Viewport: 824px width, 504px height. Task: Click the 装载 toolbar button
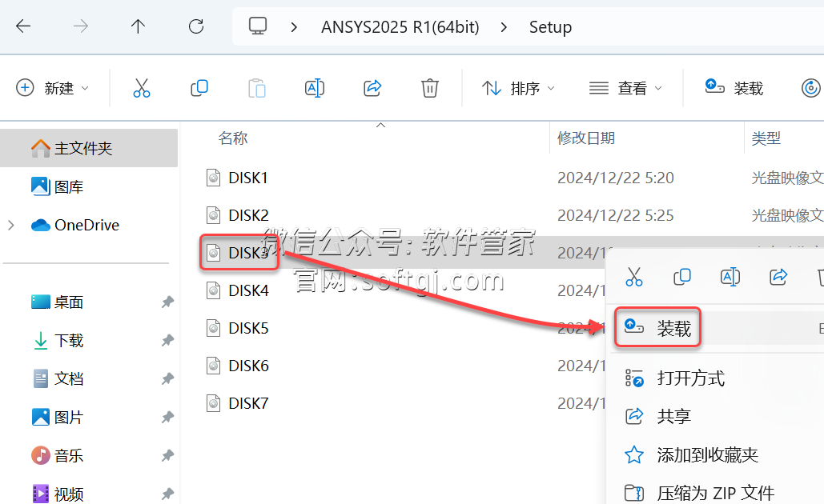click(734, 88)
